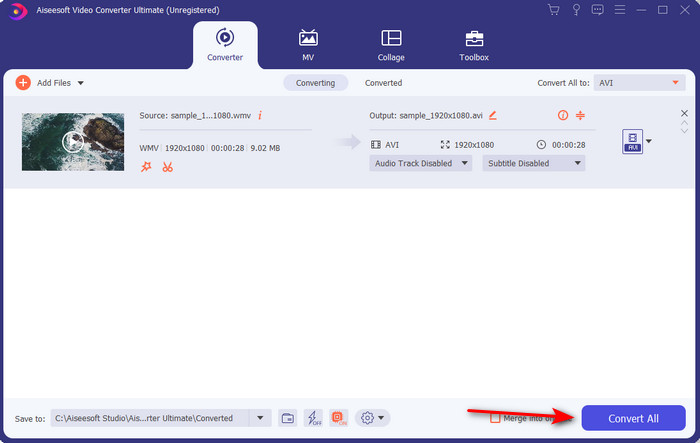Image resolution: width=700 pixels, height=443 pixels.
Task: Click the Add Files plus button
Action: pyautogui.click(x=23, y=83)
